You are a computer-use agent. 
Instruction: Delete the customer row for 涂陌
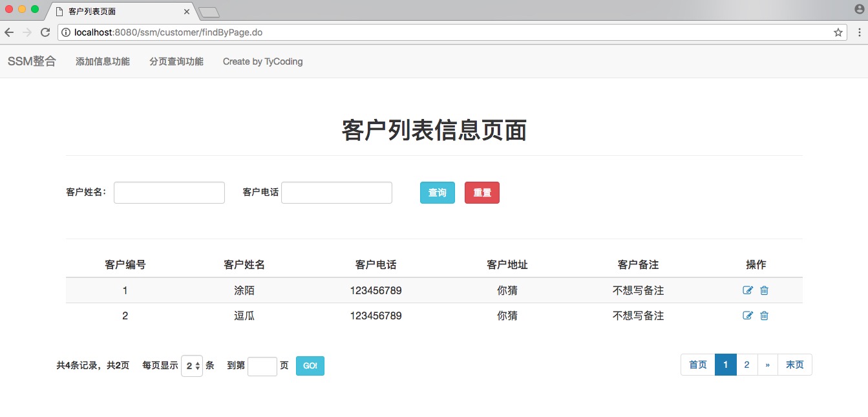[764, 290]
